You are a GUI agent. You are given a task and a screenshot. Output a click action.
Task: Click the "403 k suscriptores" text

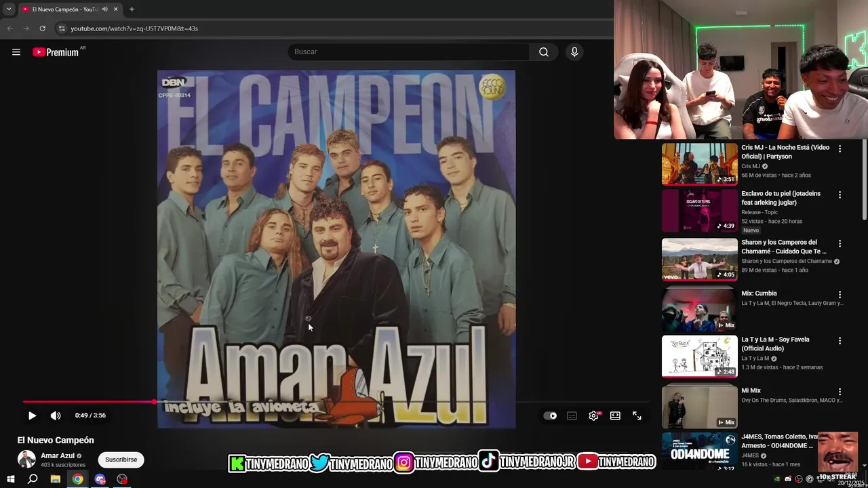(x=63, y=465)
